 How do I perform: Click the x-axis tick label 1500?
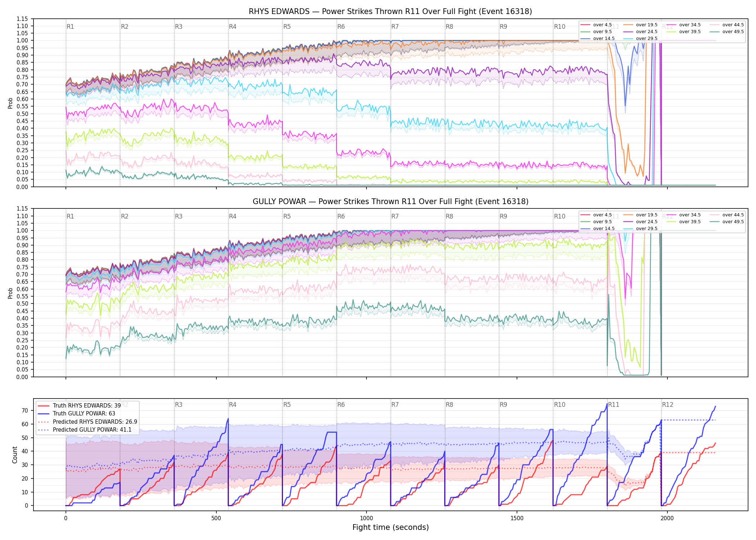517,518
